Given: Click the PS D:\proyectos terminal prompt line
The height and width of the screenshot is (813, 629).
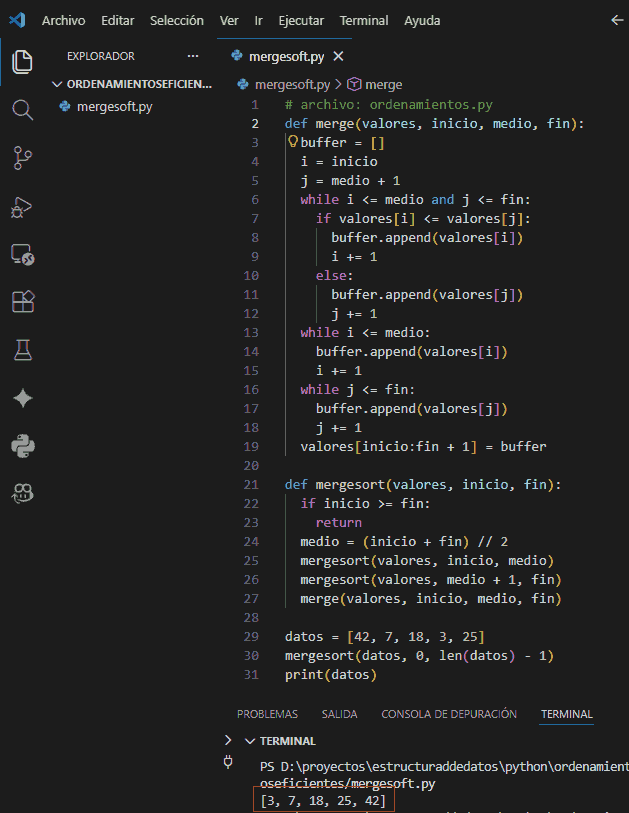Looking at the screenshot, I should tap(444, 766).
